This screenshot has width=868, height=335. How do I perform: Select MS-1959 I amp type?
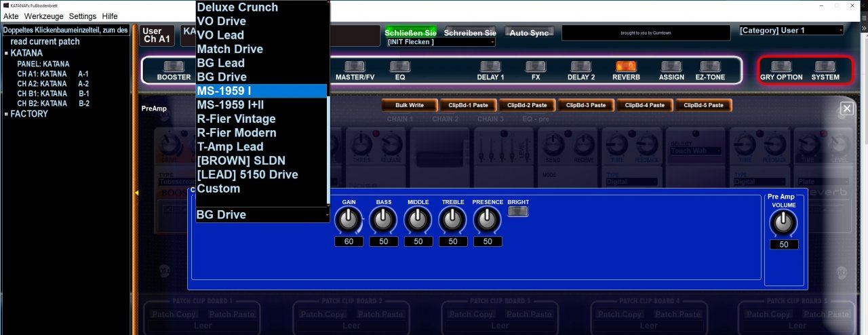pos(260,91)
